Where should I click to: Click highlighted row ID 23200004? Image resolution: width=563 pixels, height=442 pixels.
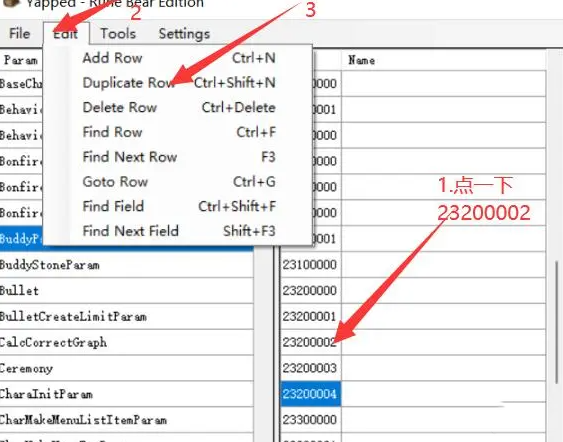coord(311,394)
